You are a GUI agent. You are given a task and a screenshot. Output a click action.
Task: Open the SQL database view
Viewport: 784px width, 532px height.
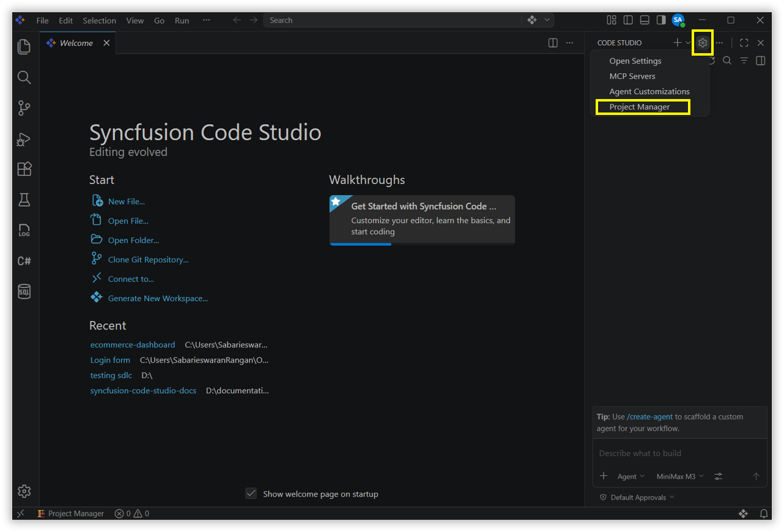(24, 291)
